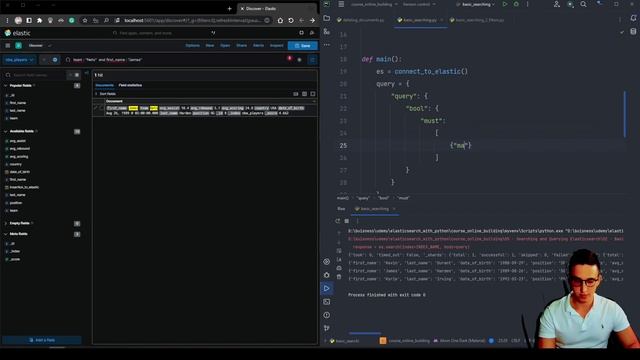
Task: Open the nba_players data view dropdown
Action: point(19,60)
